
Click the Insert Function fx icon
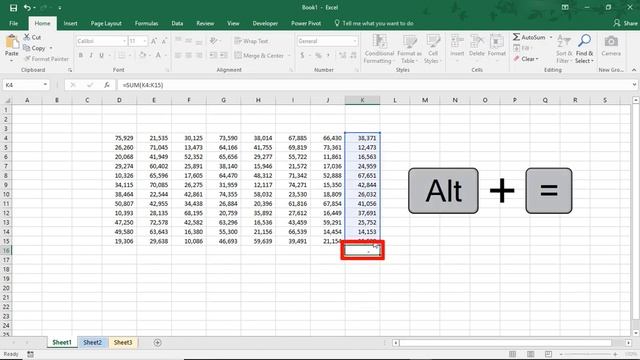(x=107, y=85)
